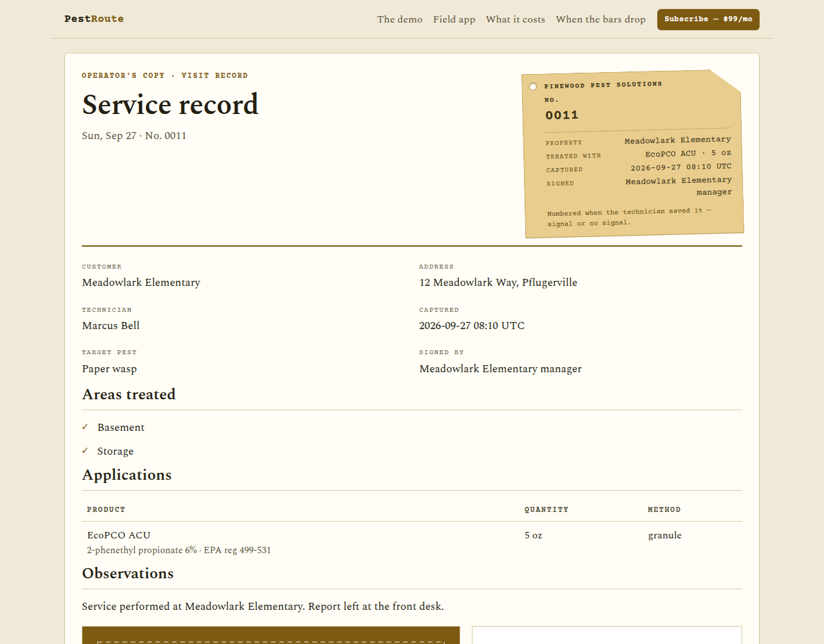This screenshot has height=644, width=824.
Task: Click quantity cell 5 oz
Action: coord(534,535)
